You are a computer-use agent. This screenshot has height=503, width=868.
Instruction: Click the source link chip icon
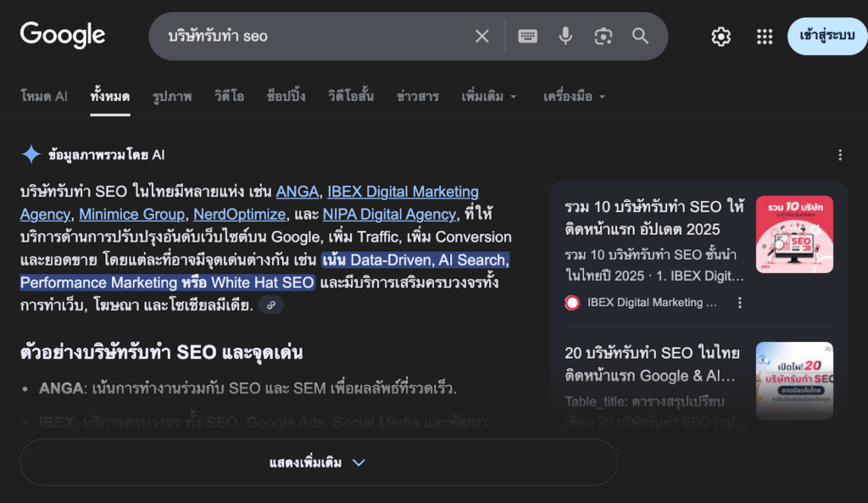pos(271,305)
